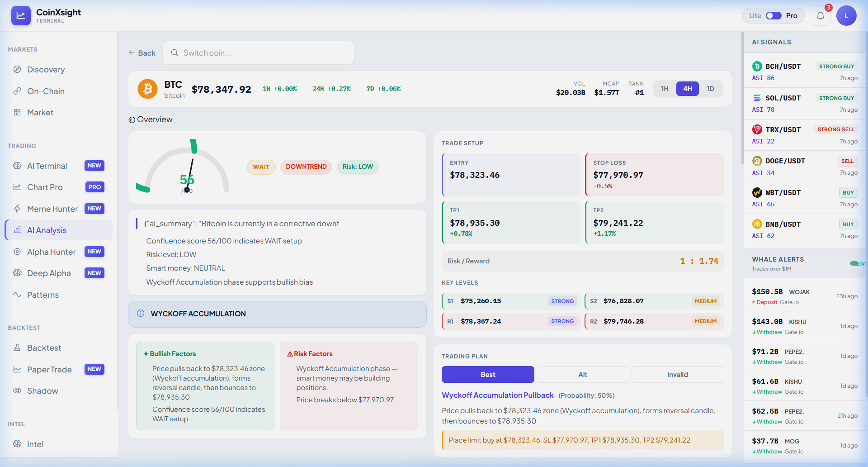The width and height of the screenshot is (868, 467).
Task: Open On-Chain section
Action: [59, 91]
